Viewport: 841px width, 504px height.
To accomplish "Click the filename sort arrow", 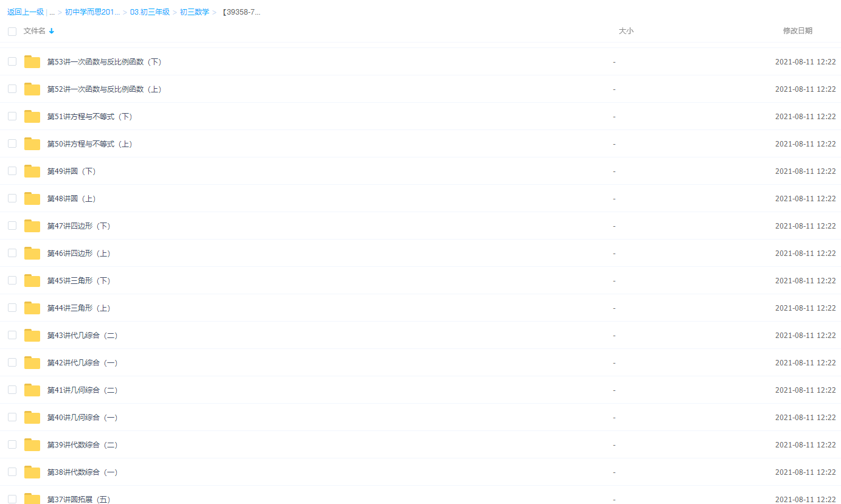I will tap(52, 31).
